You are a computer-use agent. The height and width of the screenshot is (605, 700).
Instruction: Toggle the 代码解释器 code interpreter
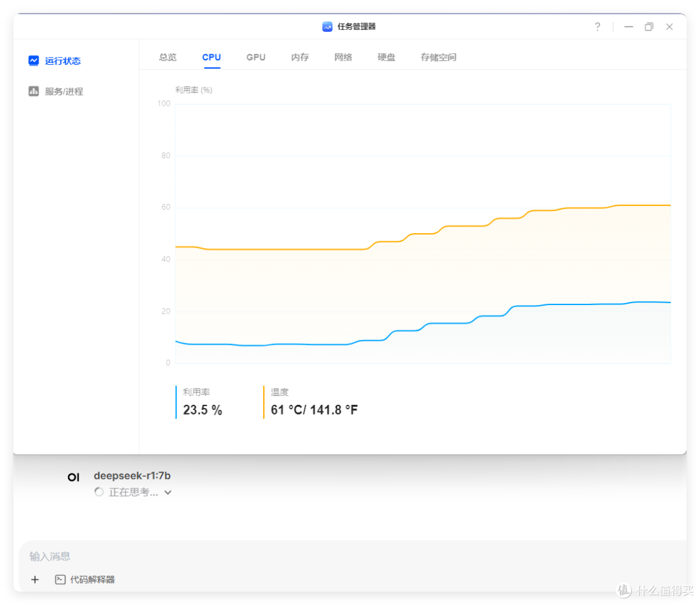pyautogui.click(x=85, y=580)
